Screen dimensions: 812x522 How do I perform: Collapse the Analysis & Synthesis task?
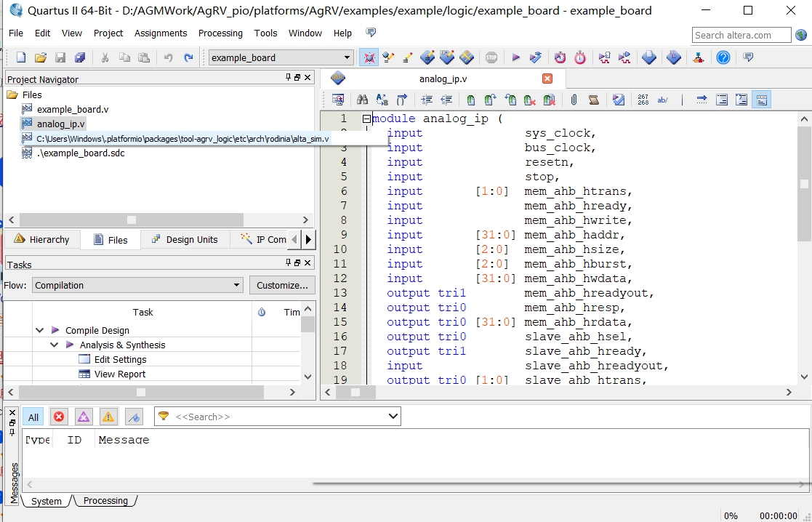point(55,345)
